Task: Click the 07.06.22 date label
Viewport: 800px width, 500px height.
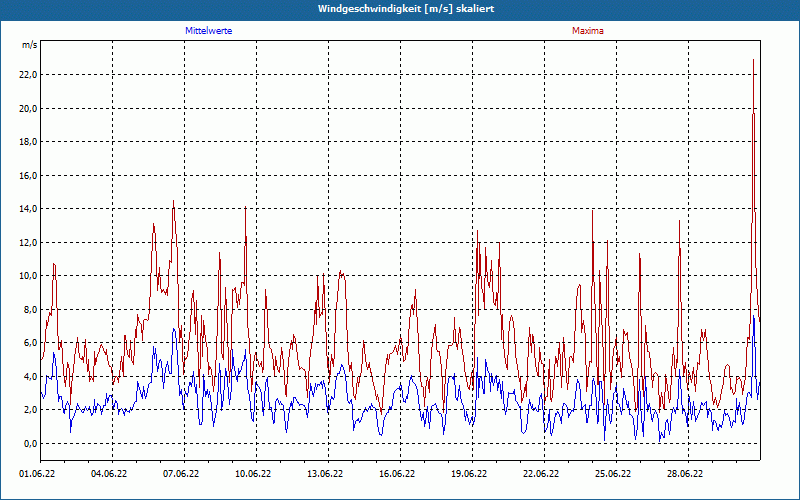Action: [x=181, y=474]
